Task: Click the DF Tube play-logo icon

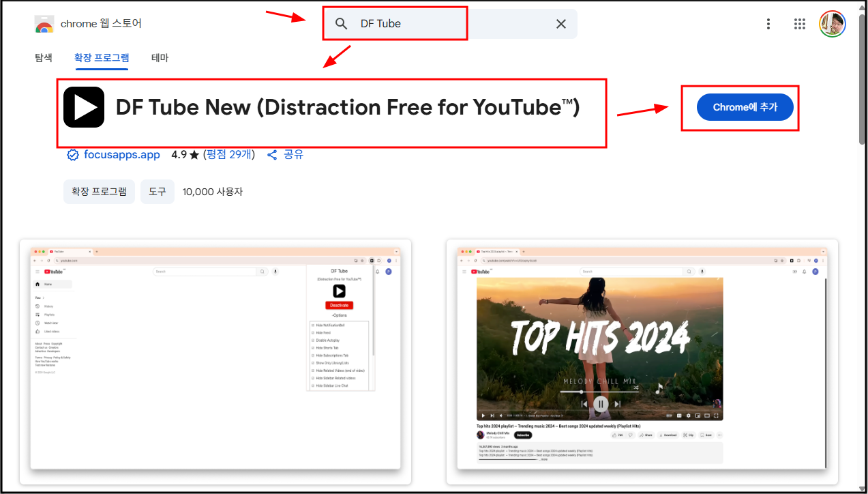Action: tap(84, 107)
